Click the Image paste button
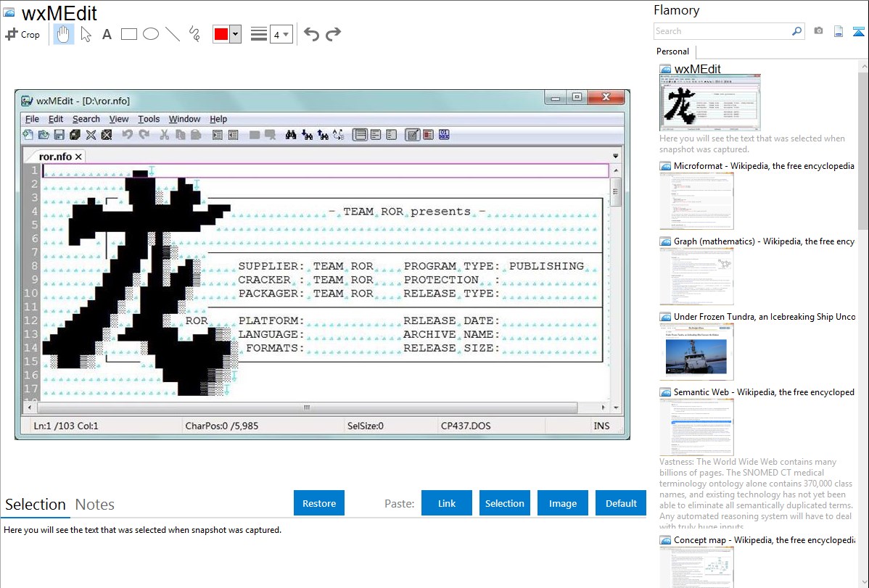The image size is (869, 588). point(563,503)
